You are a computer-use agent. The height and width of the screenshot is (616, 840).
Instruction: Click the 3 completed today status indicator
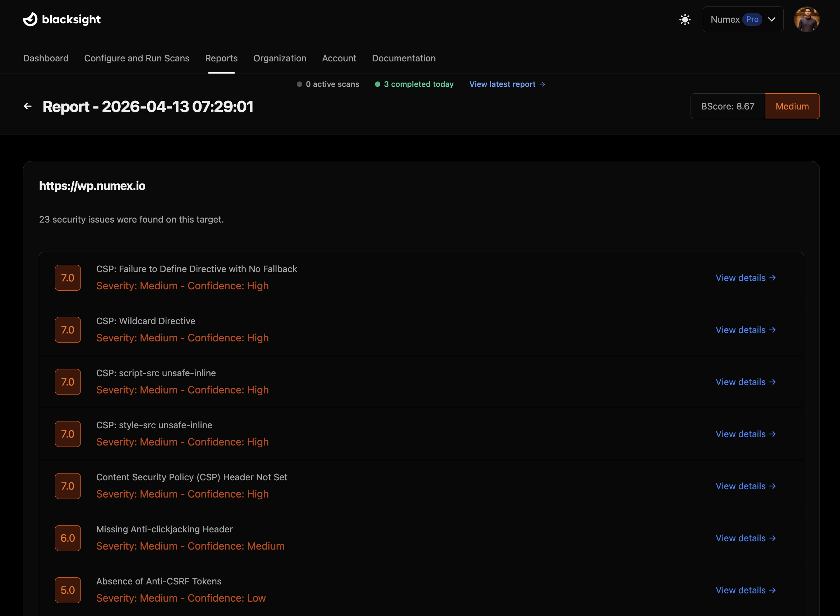(414, 84)
